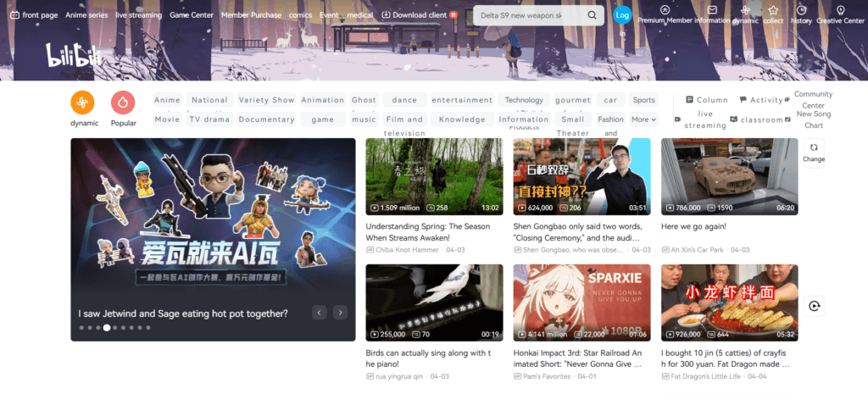This screenshot has width=868, height=400.
Task: Open New Song Chart link
Action: click(x=814, y=119)
